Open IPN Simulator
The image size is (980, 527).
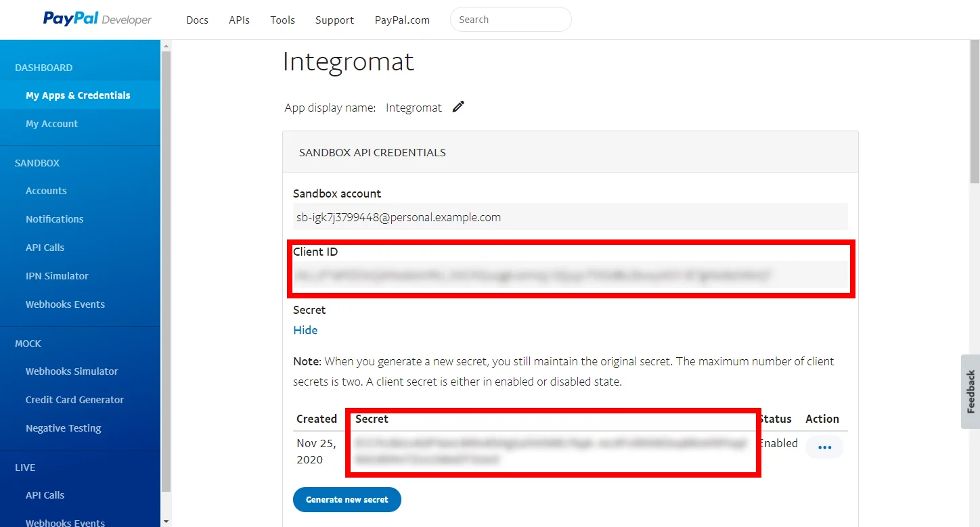[x=80, y=276]
